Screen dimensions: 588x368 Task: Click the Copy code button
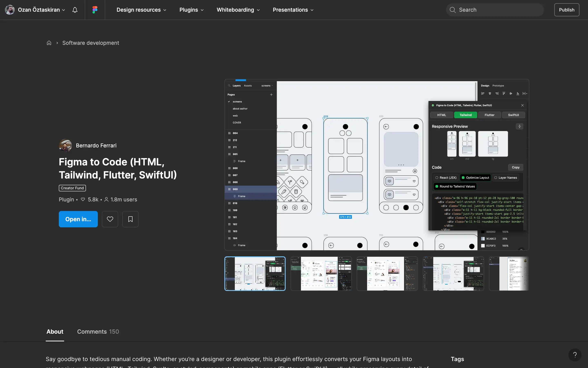click(516, 167)
